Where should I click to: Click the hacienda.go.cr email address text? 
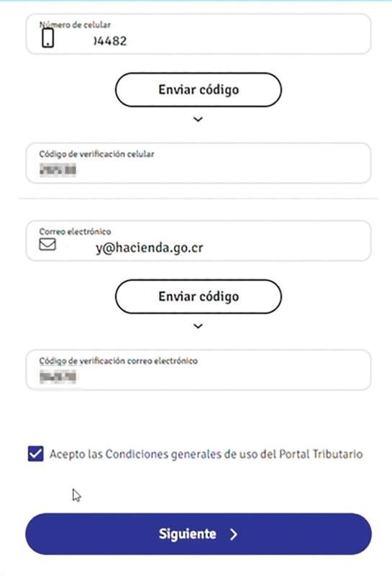[150, 248]
